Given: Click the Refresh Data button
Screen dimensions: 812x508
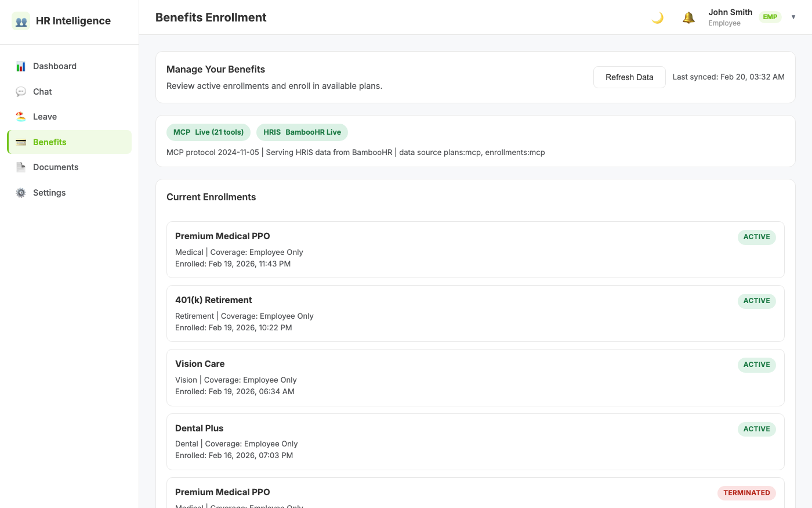Looking at the screenshot, I should click(x=629, y=77).
